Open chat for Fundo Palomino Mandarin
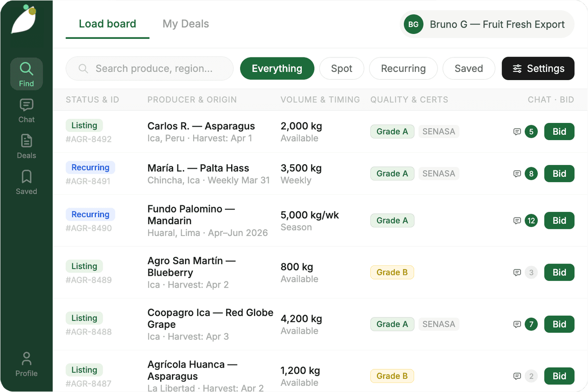The image size is (588, 392). coord(517,221)
